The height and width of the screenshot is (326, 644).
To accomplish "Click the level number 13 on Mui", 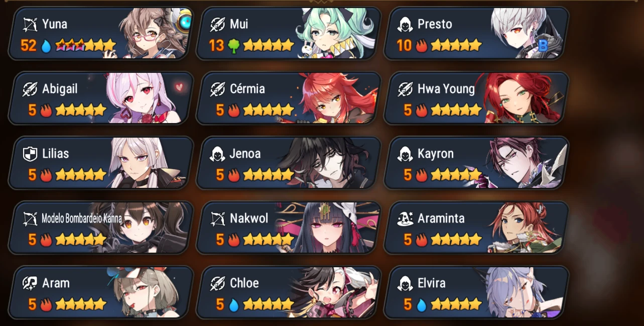I will pyautogui.click(x=216, y=46).
